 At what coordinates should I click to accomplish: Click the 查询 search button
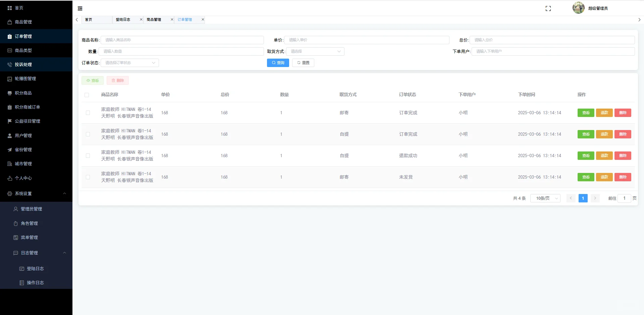click(278, 63)
